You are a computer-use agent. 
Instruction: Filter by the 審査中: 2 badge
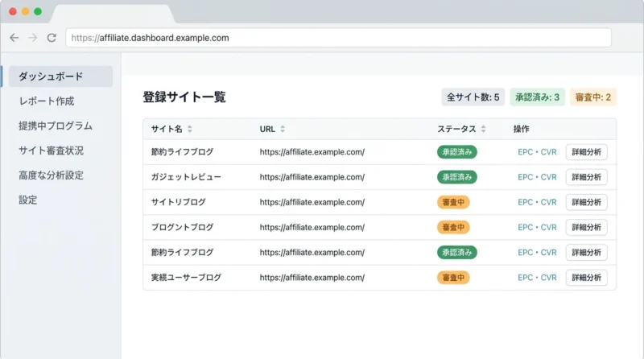(x=593, y=97)
